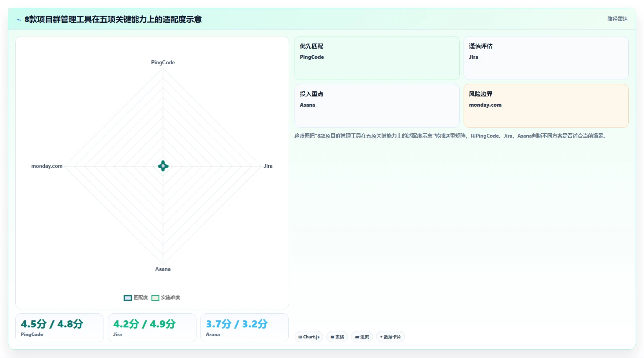
Task: Select the Jira score card 4.2分 / 4.9分
Action: tap(152, 328)
